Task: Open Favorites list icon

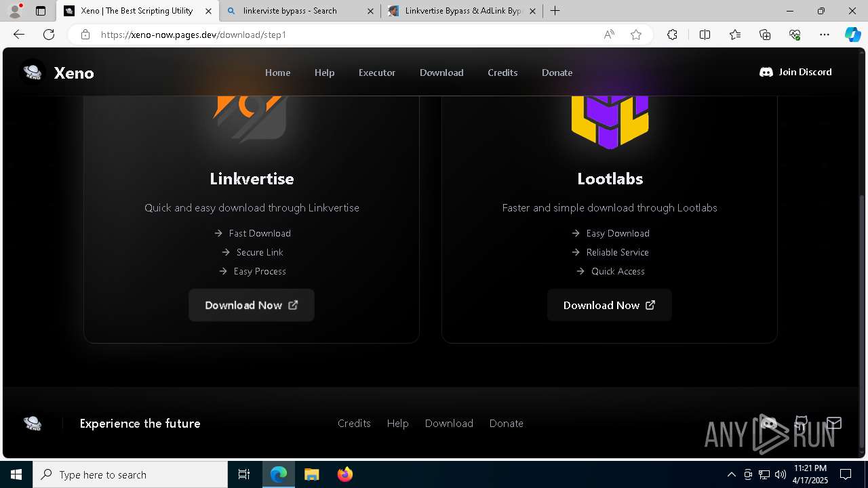Action: [735, 35]
